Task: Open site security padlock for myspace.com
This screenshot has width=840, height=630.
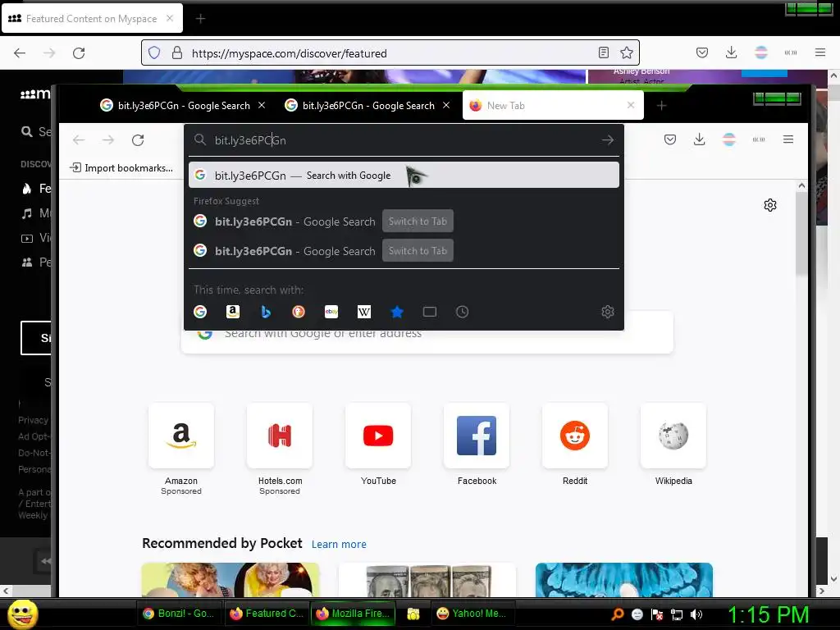Action: 177,53
